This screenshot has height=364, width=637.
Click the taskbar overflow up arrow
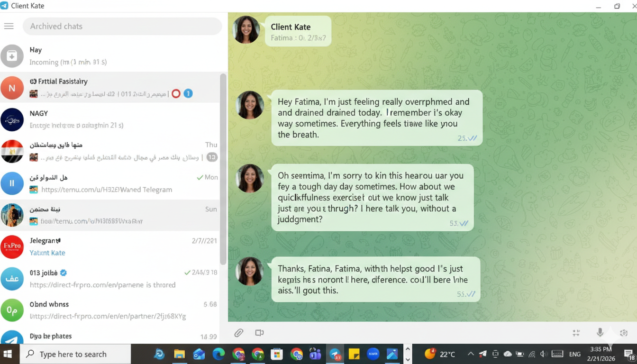click(408, 349)
